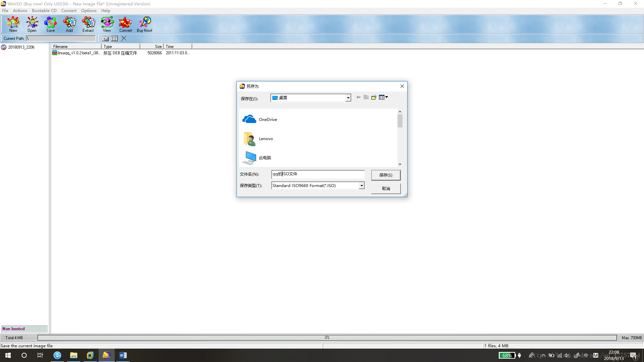
Task: Click the Extract icon in toolbar
Action: (88, 24)
